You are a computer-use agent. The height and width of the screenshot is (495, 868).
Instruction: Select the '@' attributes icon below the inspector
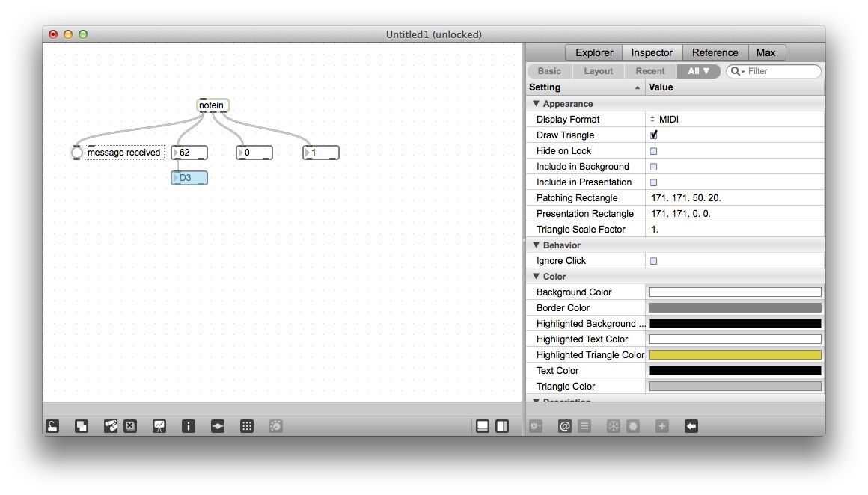(x=565, y=425)
